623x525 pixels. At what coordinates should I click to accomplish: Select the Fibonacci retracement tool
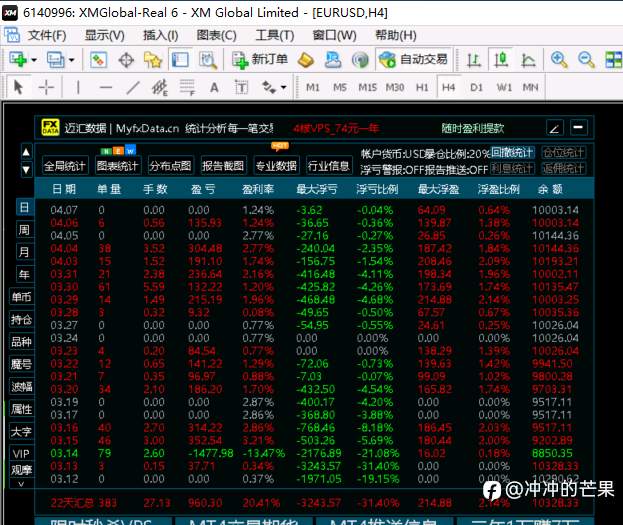coord(187,87)
